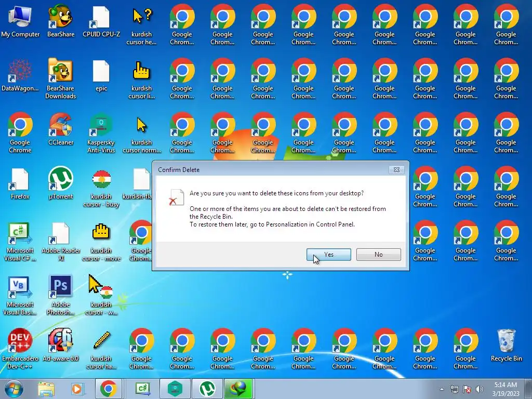
Task: Select the kurdish cursor handwriting pencil icon
Action: 101,350
